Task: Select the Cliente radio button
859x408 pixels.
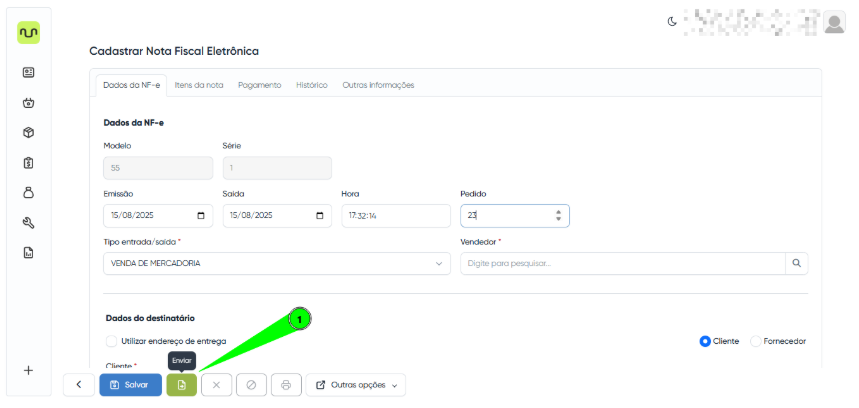Action: click(705, 341)
